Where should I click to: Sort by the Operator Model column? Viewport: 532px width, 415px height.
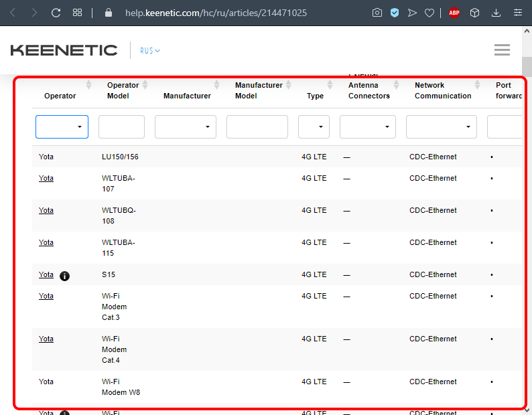pyautogui.click(x=145, y=84)
